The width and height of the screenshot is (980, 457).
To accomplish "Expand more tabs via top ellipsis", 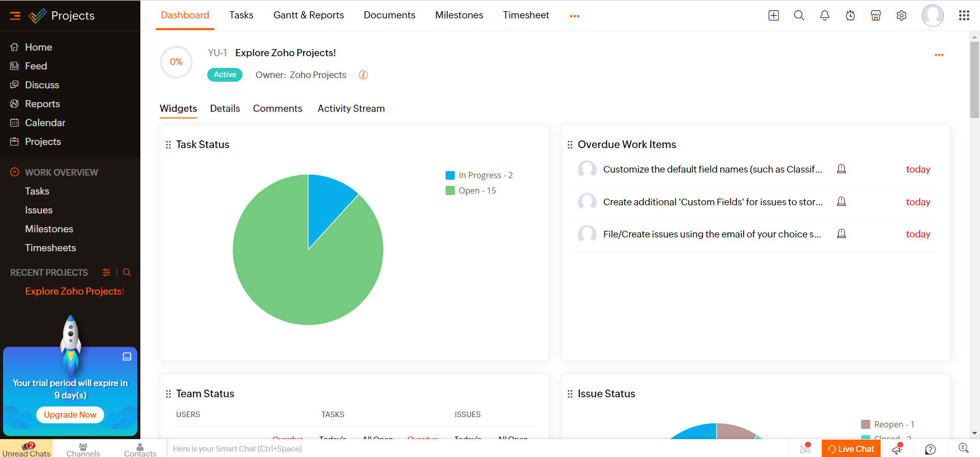I will pyautogui.click(x=574, y=16).
